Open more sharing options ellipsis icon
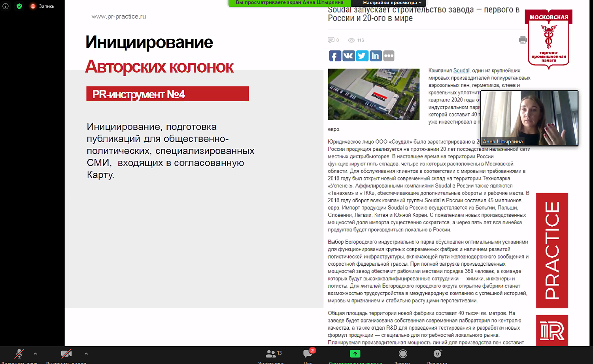 389,56
